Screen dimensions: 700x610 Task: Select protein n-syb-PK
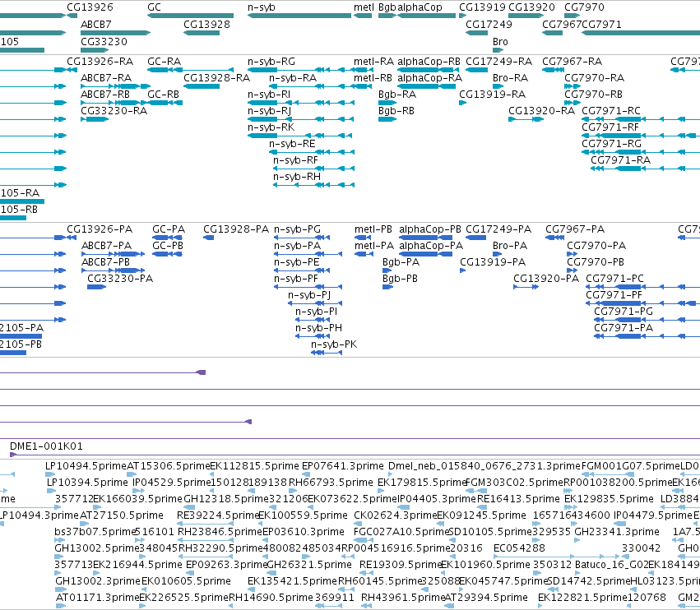334,344
